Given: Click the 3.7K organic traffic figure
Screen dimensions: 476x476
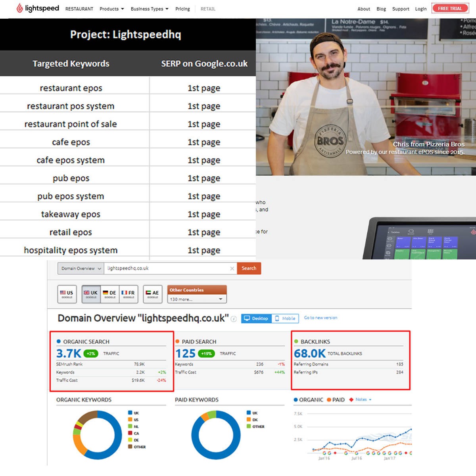Looking at the screenshot, I should pos(69,353).
